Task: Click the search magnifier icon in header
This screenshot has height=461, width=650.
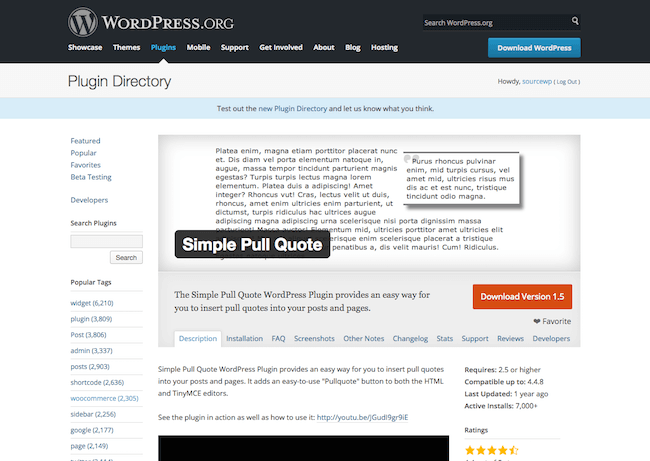Action: click(x=575, y=21)
